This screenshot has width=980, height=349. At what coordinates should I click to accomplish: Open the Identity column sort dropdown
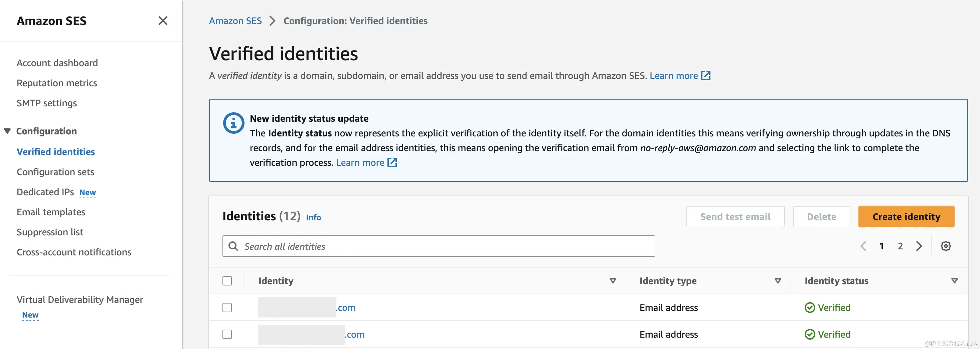[613, 281]
